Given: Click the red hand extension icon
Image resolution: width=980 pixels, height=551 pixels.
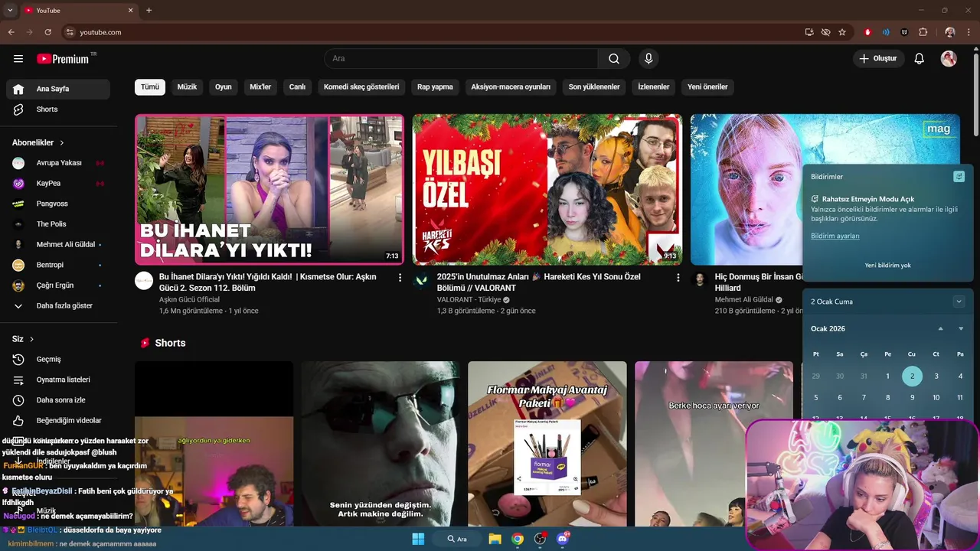Looking at the screenshot, I should pyautogui.click(x=867, y=32).
